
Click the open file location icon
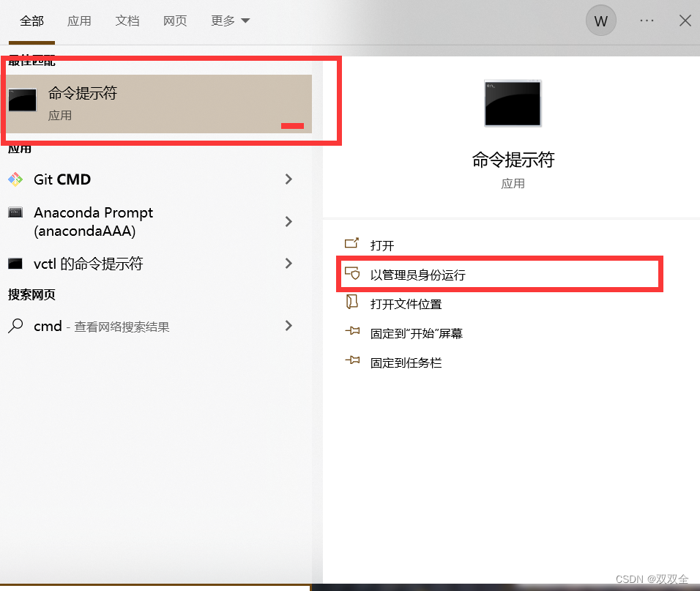[x=351, y=302]
